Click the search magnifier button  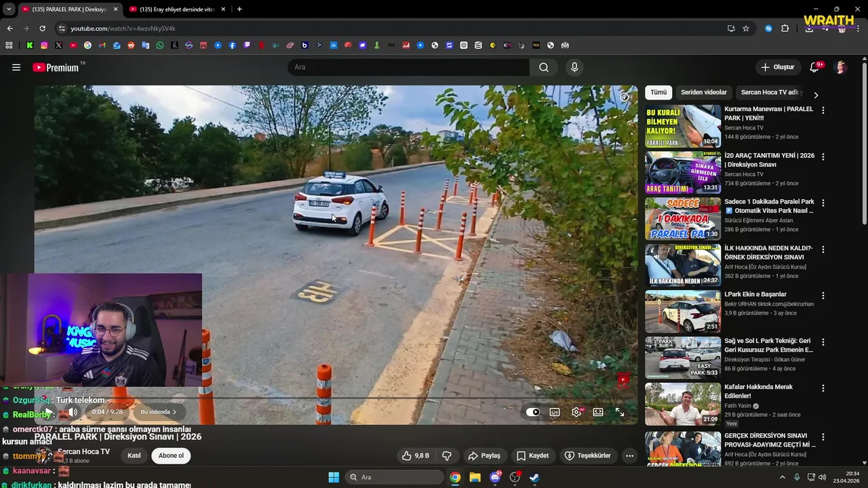tap(544, 67)
